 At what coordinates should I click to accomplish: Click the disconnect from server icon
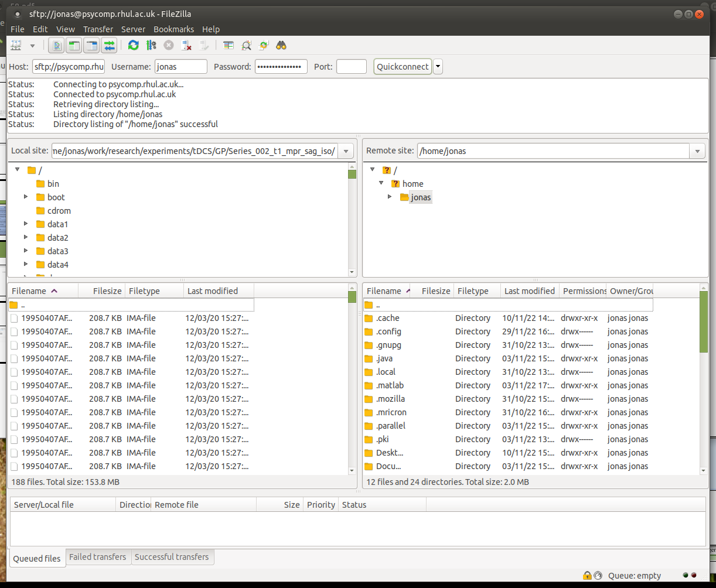click(x=186, y=45)
